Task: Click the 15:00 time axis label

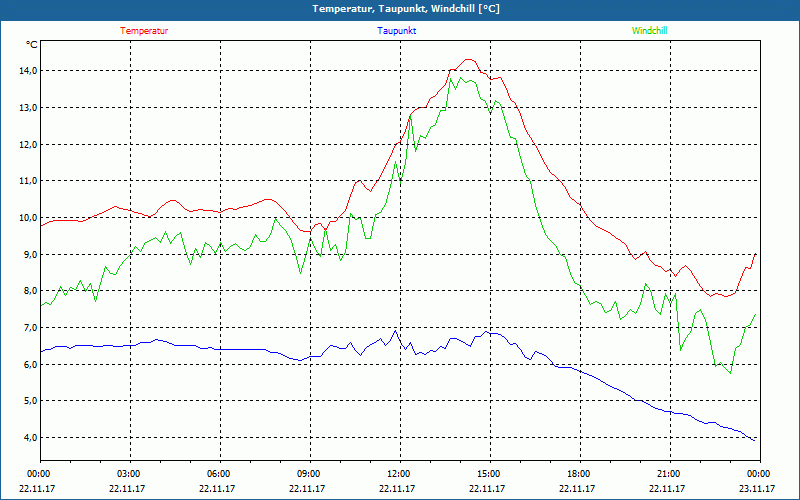Action: coord(490,474)
